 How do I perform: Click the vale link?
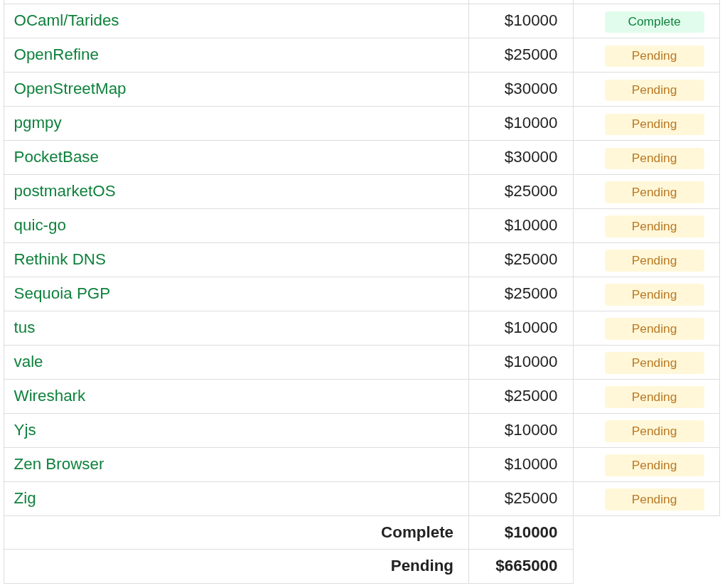tap(28, 362)
